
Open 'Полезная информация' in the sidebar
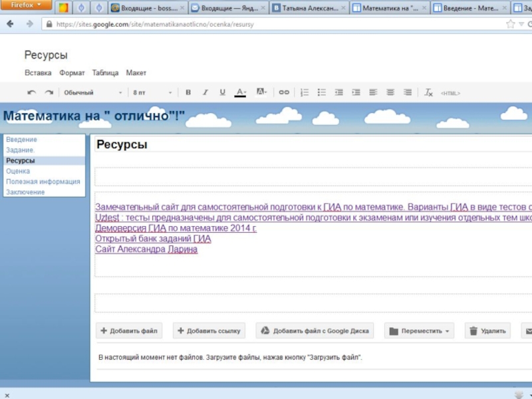tap(43, 182)
